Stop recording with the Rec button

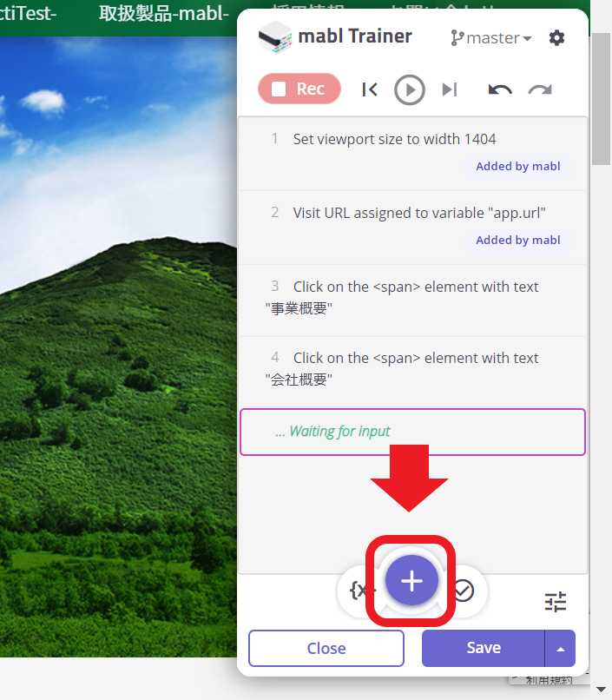pyautogui.click(x=299, y=89)
